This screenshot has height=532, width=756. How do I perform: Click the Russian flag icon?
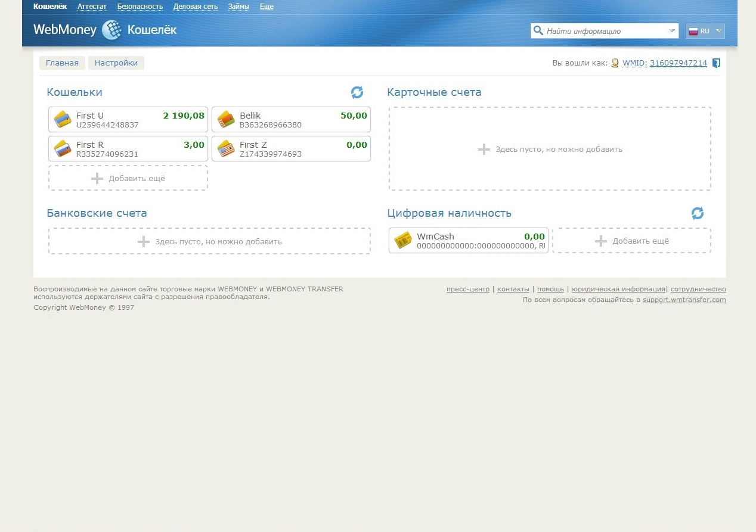point(693,31)
